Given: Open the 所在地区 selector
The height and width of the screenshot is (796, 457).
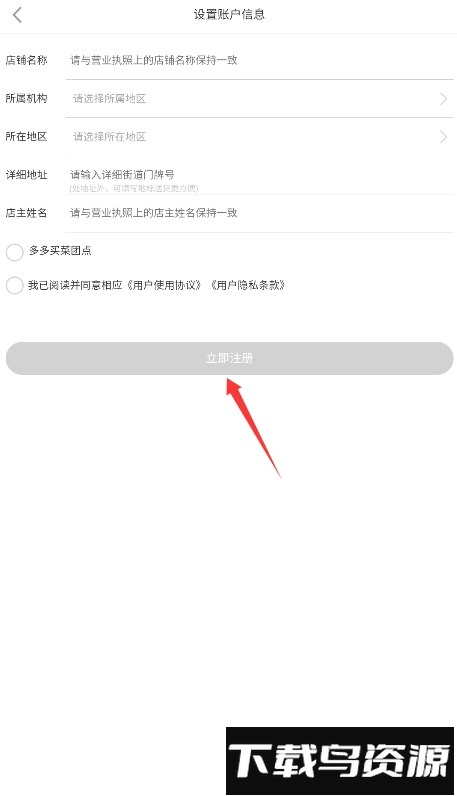Looking at the screenshot, I should click(259, 137).
